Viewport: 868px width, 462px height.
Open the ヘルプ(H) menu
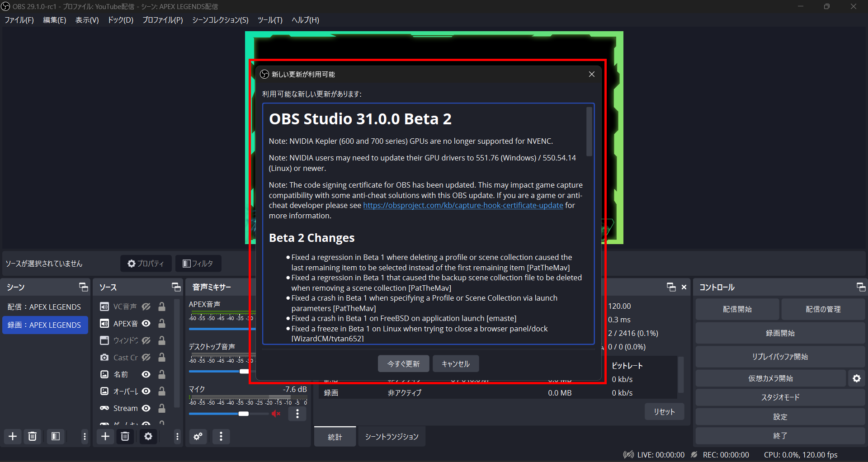[305, 20]
